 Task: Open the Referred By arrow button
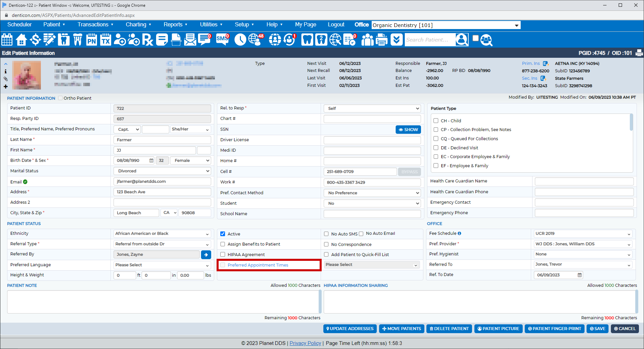(x=206, y=255)
